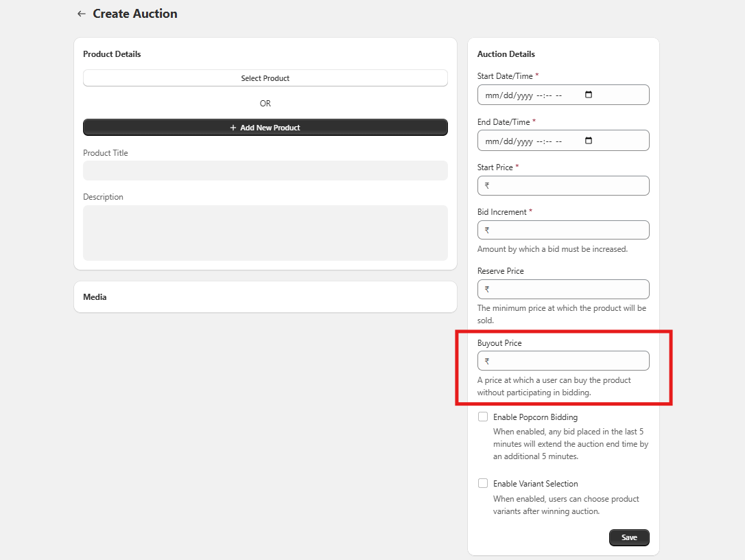The image size is (745, 560).
Task: Focus the Description text area
Action: tap(265, 233)
